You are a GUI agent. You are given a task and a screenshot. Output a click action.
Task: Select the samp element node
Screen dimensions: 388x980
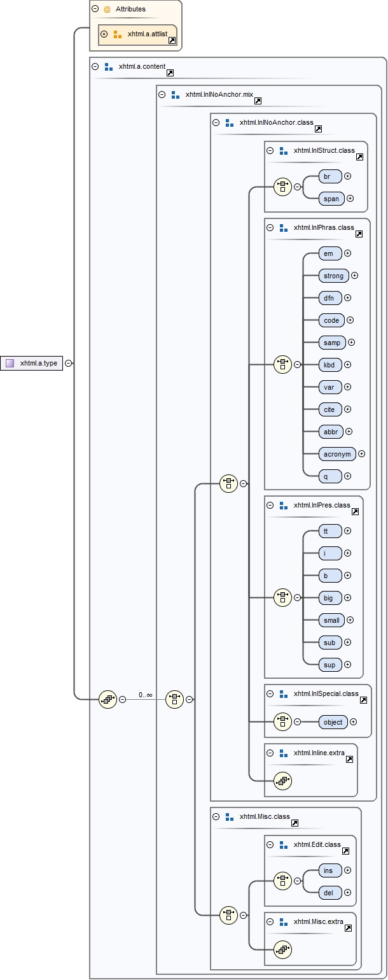(x=332, y=343)
